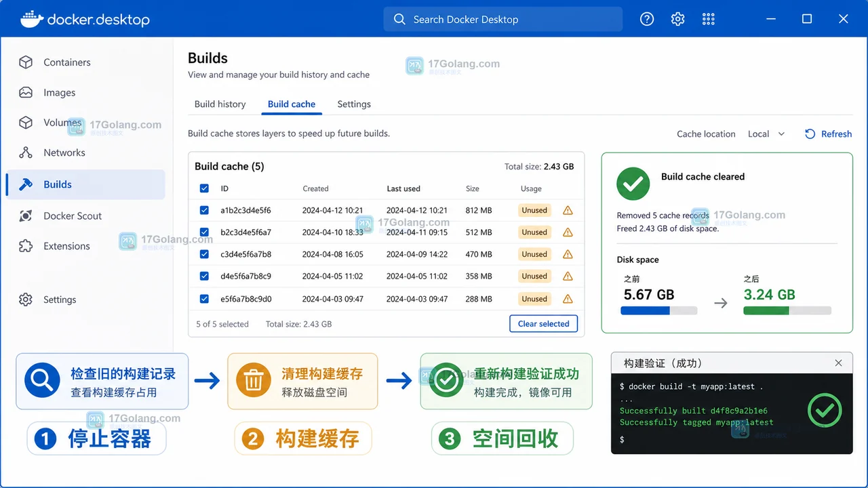This screenshot has height=488, width=868.
Task: Click the 检查旧的构建记录 step card
Action: (102, 381)
